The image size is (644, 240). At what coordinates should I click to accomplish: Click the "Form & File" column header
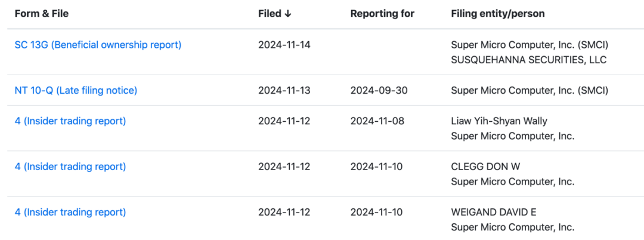coord(42,14)
